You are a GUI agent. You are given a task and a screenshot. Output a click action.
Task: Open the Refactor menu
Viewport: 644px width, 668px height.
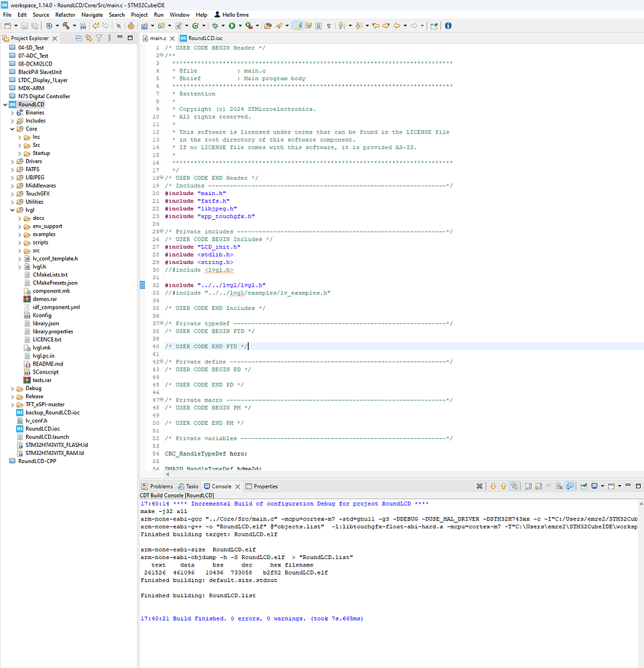pyautogui.click(x=65, y=15)
